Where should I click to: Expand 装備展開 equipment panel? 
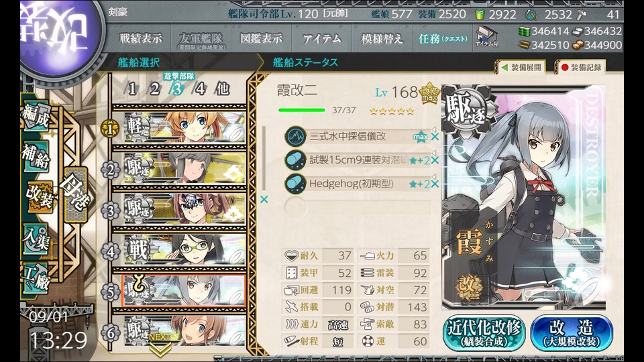[x=522, y=67]
